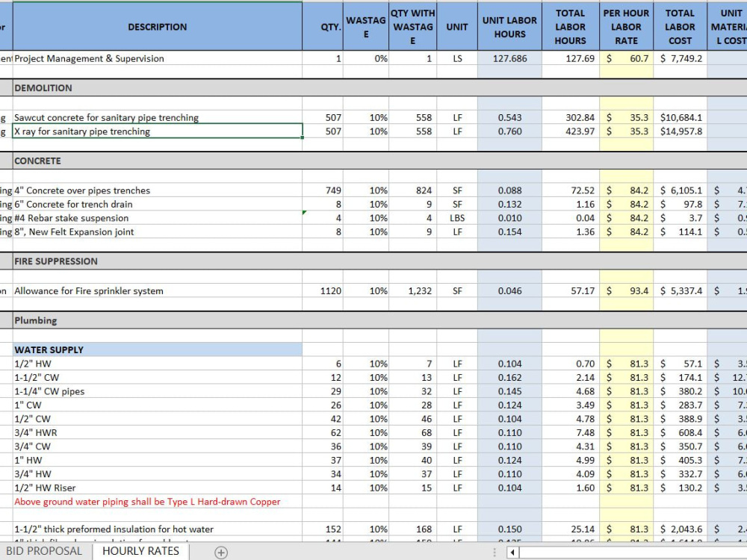
Task: Select the labor rate 93.4 cell
Action: [x=627, y=291]
